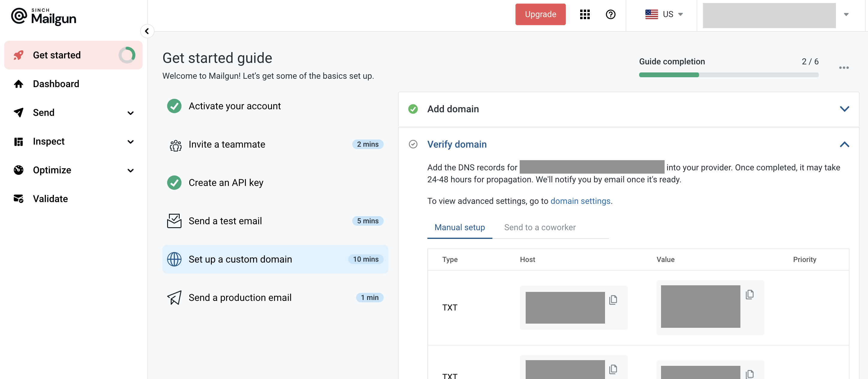The width and height of the screenshot is (868, 379).
Task: Open the help question mark icon
Action: 610,14
